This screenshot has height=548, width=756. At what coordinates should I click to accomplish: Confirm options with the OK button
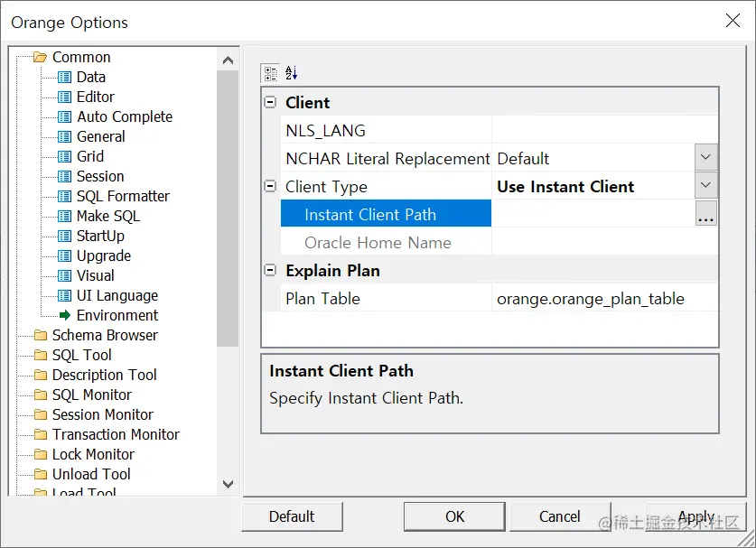[454, 516]
